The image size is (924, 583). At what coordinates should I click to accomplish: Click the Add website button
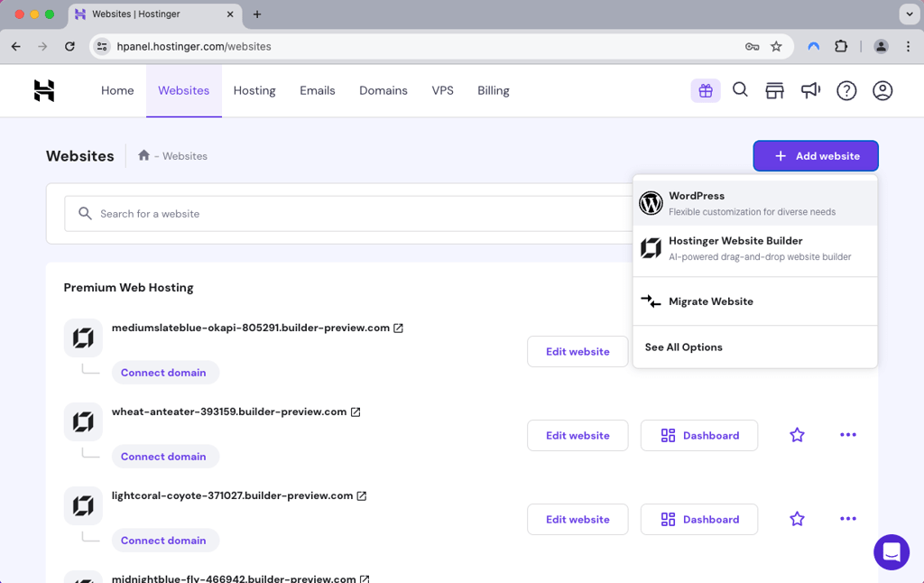click(x=816, y=155)
